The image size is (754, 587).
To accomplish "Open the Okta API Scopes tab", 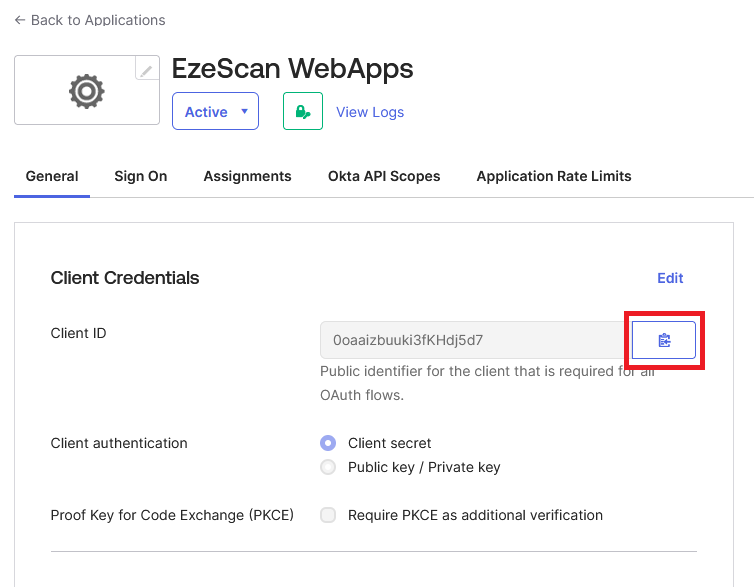I will click(384, 176).
